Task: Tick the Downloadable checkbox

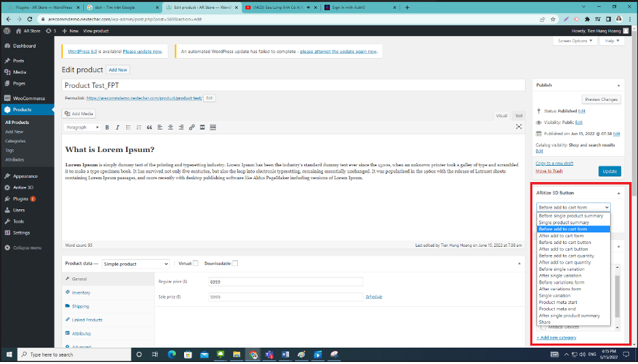Action: 235,264
